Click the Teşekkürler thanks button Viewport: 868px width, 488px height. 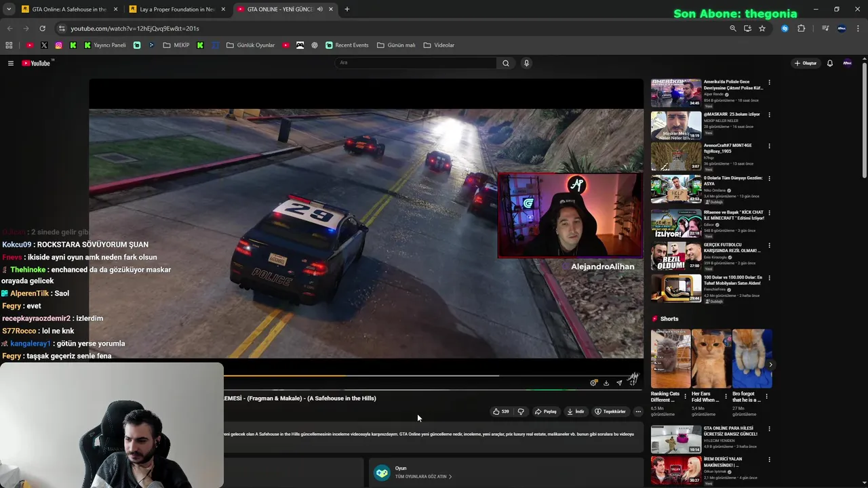pos(610,411)
